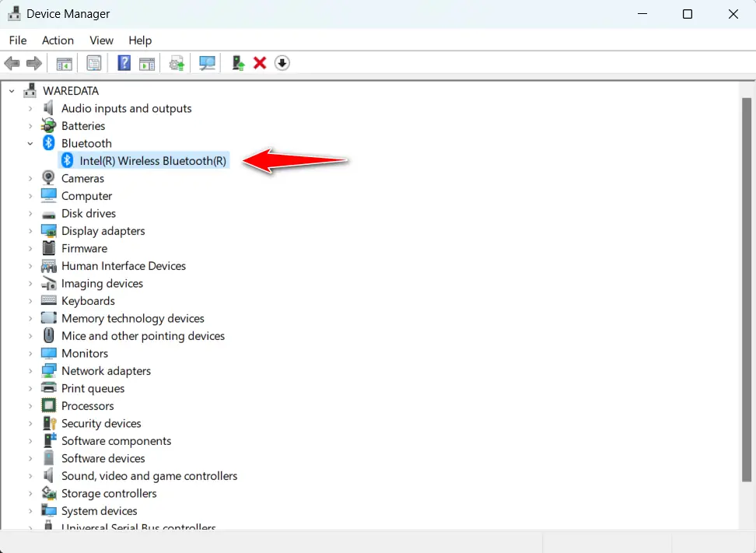Click the Processors category icon
Screen dimensions: 756x553
[48, 405]
